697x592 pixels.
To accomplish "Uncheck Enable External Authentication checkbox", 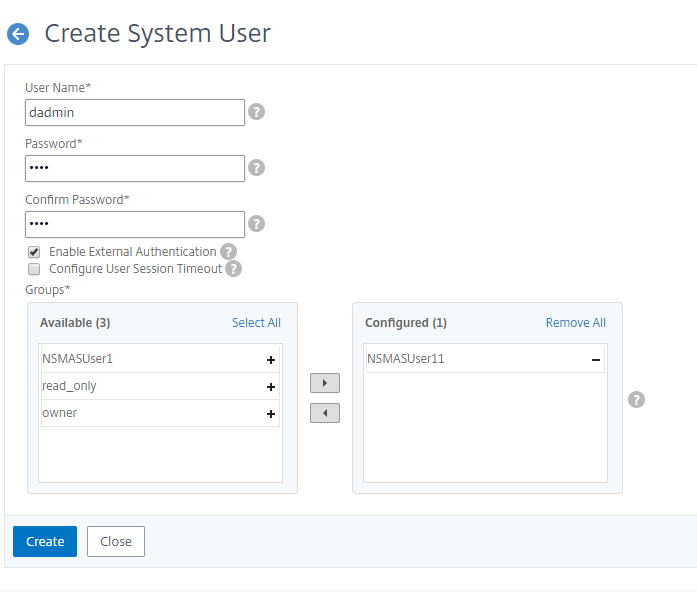I will click(x=34, y=252).
